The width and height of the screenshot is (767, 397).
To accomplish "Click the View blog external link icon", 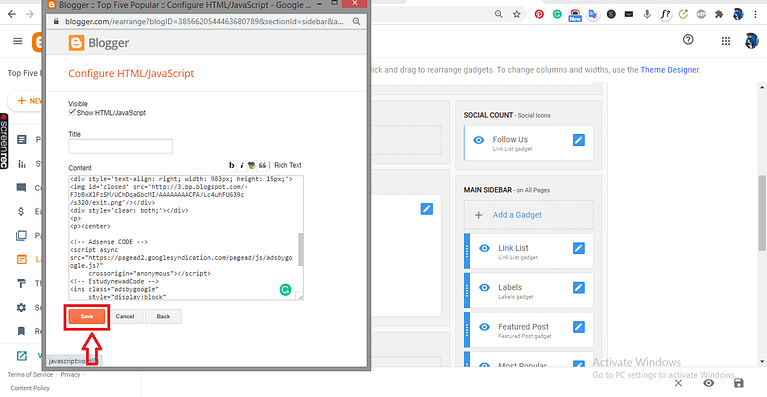I will point(22,355).
